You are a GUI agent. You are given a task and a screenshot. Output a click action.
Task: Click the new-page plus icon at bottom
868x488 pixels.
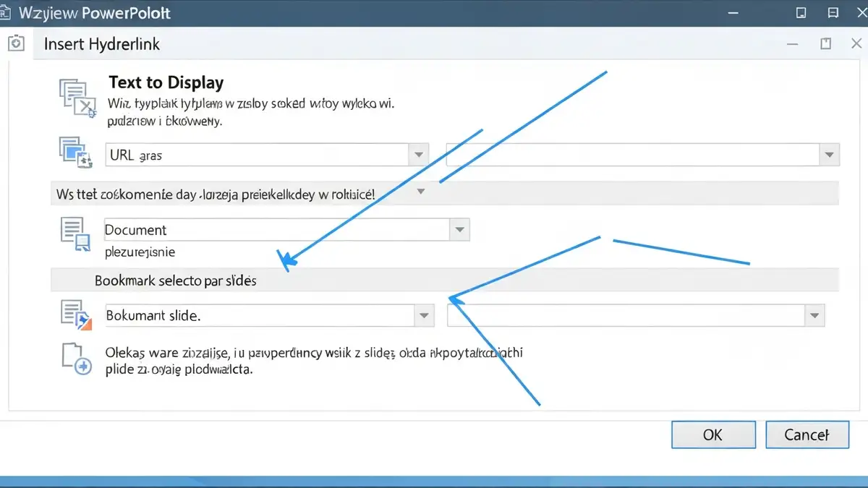pyautogui.click(x=77, y=359)
